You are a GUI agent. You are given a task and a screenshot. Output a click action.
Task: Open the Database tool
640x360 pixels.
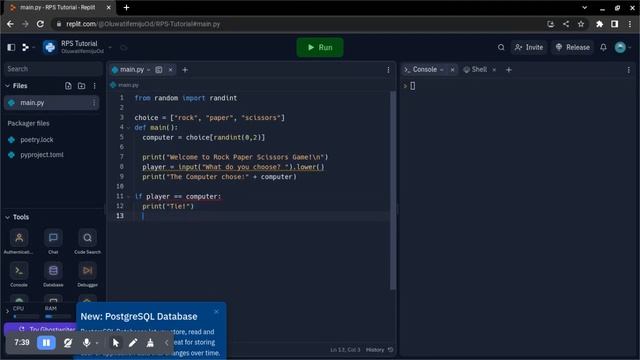coord(53,274)
